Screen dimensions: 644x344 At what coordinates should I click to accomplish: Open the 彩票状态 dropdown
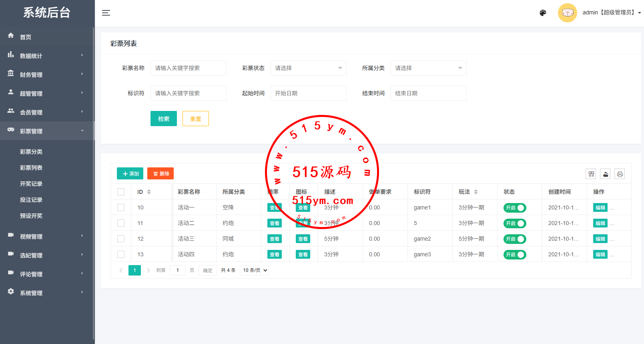pyautogui.click(x=308, y=68)
